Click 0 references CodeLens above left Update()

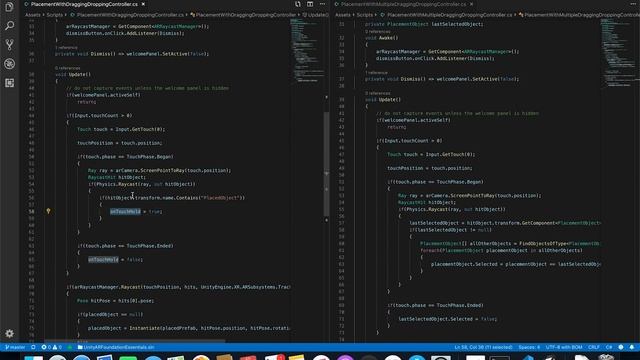(67, 68)
